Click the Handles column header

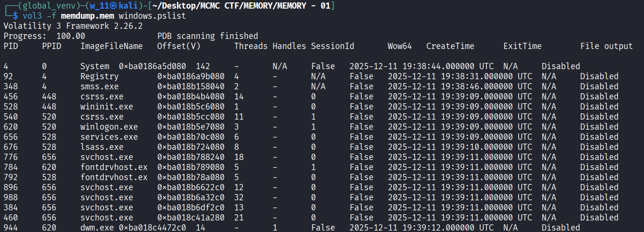click(x=289, y=46)
